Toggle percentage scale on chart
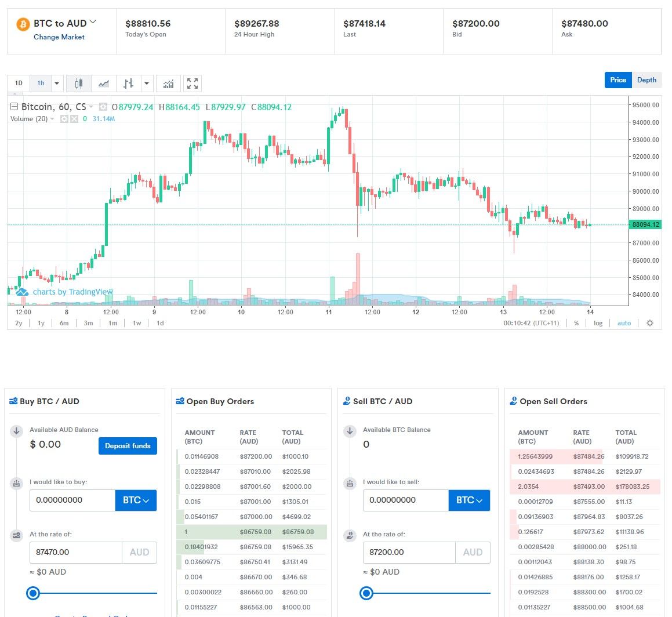672x617 pixels. (x=576, y=324)
